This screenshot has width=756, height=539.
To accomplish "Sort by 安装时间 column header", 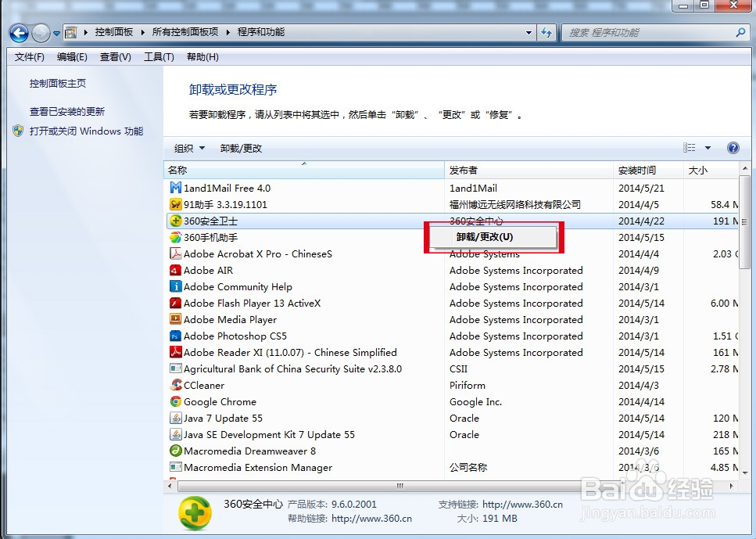I will pos(648,170).
